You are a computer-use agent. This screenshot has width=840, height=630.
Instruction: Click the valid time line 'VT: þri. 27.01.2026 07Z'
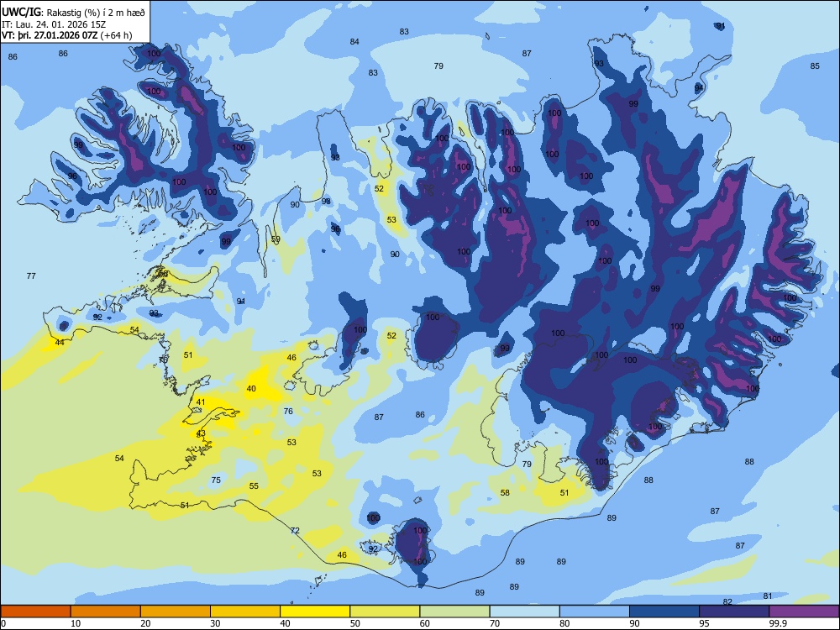[50, 35]
